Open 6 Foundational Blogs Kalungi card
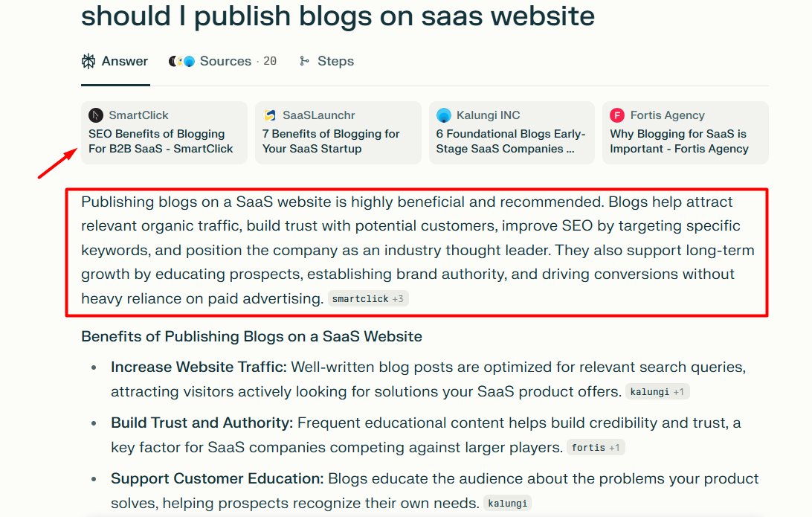Screen dimensions: 812x517 [x=512, y=141]
